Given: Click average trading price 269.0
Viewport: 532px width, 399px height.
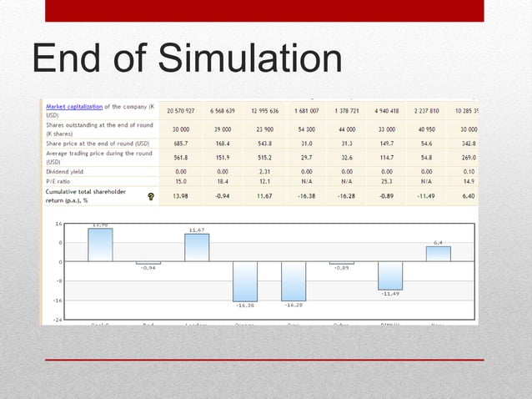Looking at the screenshot, I should (469, 158).
